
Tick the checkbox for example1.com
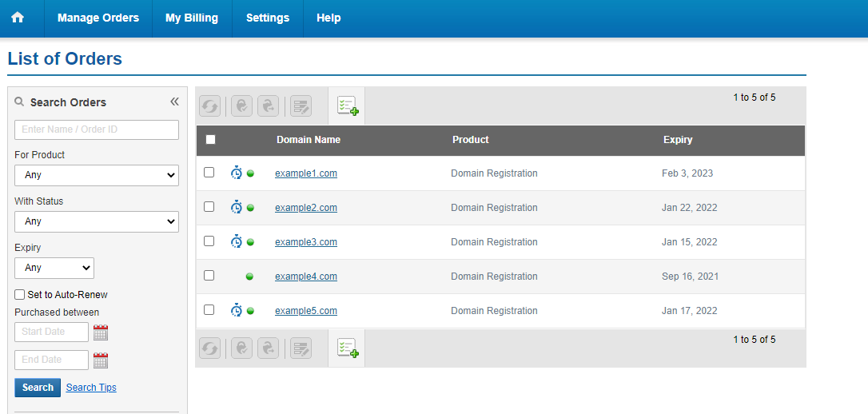tap(209, 173)
